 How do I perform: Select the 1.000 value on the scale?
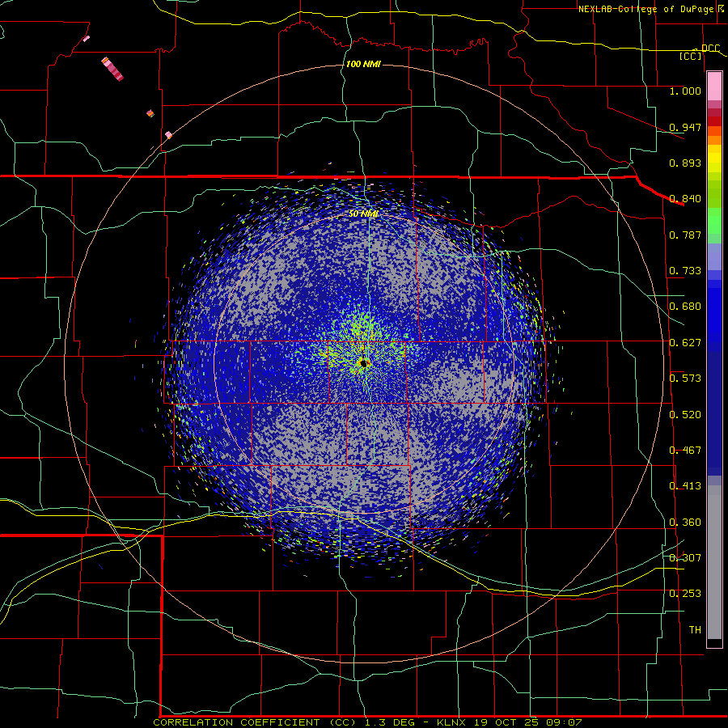pos(685,91)
